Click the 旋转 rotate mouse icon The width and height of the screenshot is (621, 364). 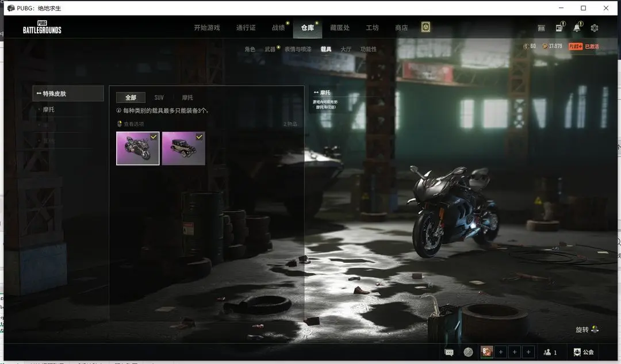[595, 329]
